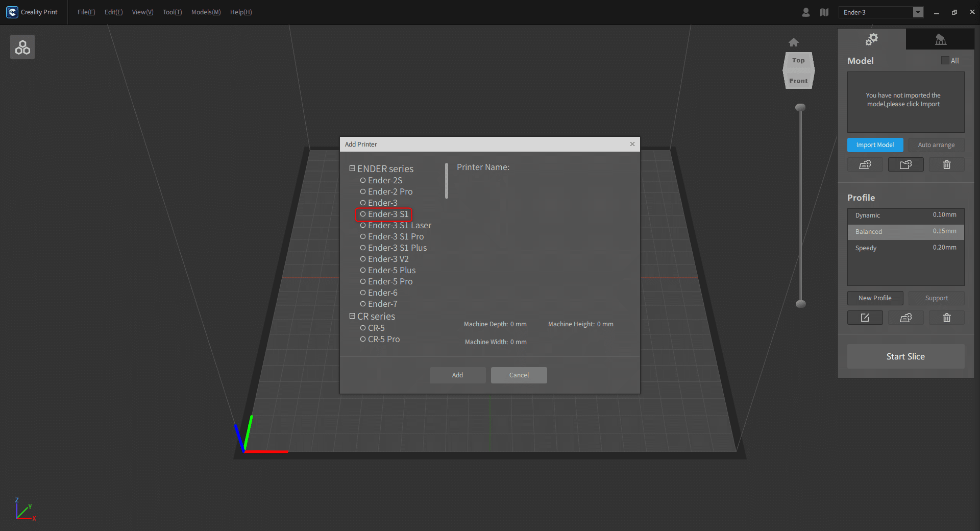Toggle the All models checkbox
980x531 pixels.
tap(945, 60)
